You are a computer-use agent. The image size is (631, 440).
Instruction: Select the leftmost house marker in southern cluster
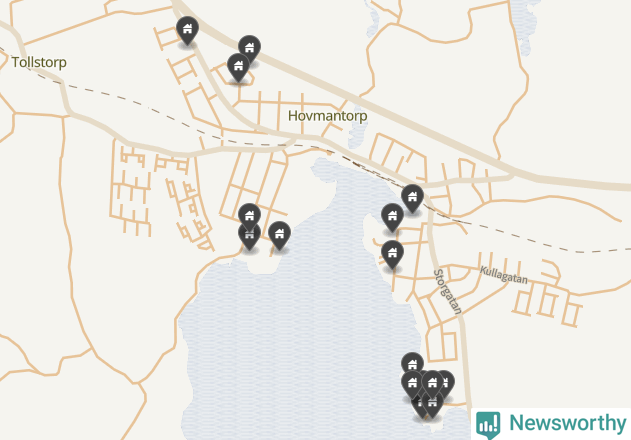click(x=412, y=384)
